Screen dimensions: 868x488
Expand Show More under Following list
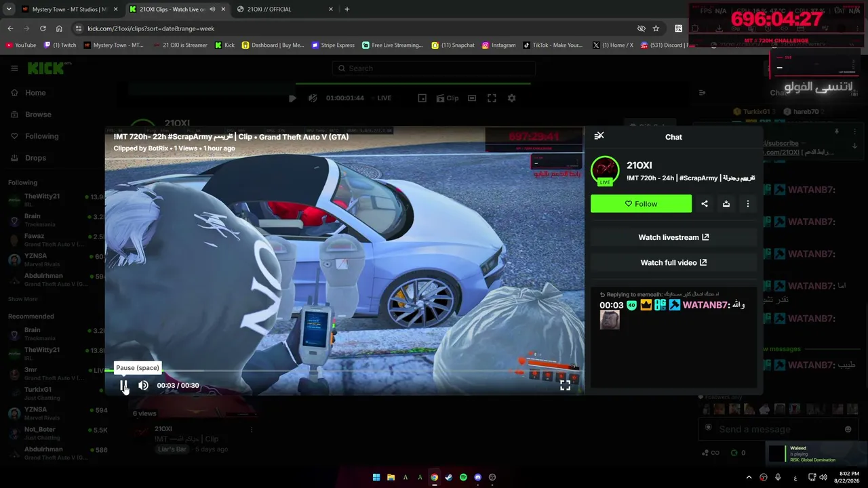click(x=23, y=299)
